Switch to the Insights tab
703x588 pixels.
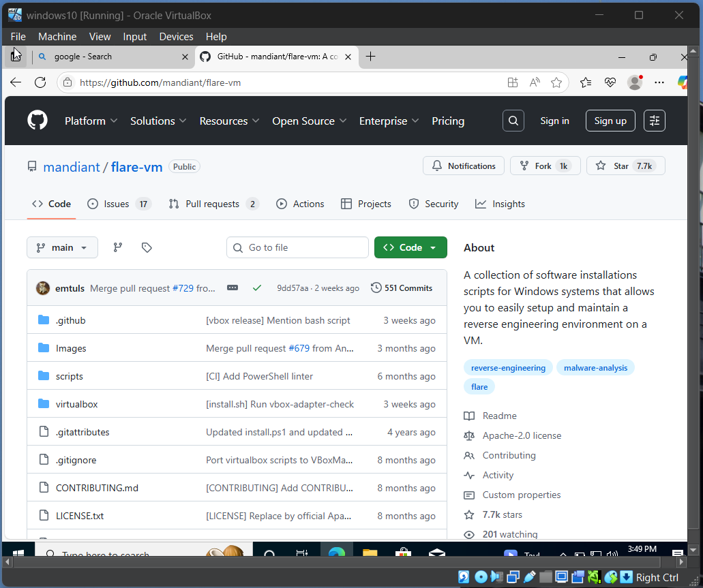click(500, 204)
